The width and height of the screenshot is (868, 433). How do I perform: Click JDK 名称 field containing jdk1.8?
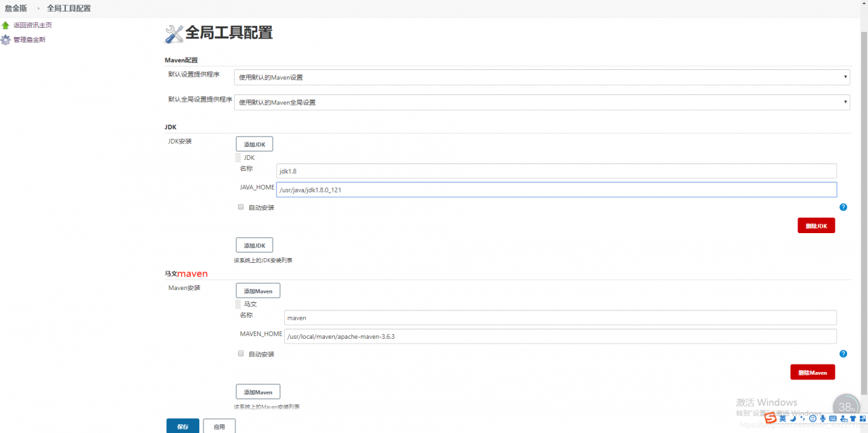point(556,171)
